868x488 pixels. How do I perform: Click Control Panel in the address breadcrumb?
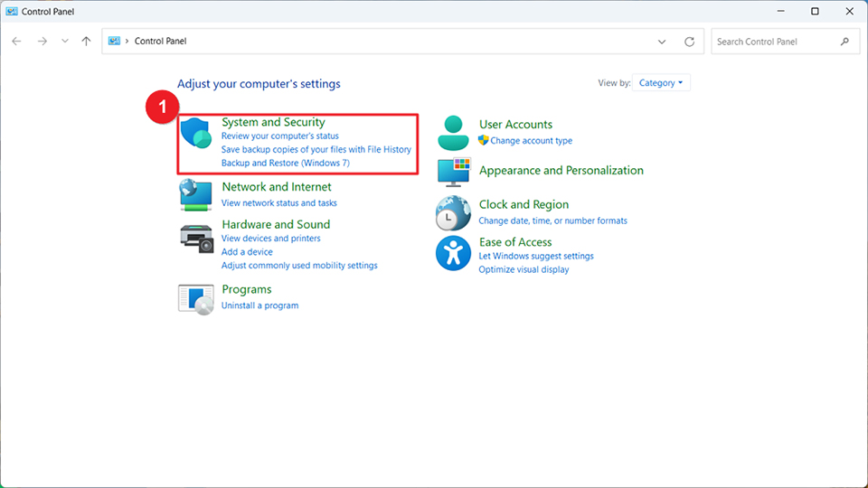pos(160,42)
